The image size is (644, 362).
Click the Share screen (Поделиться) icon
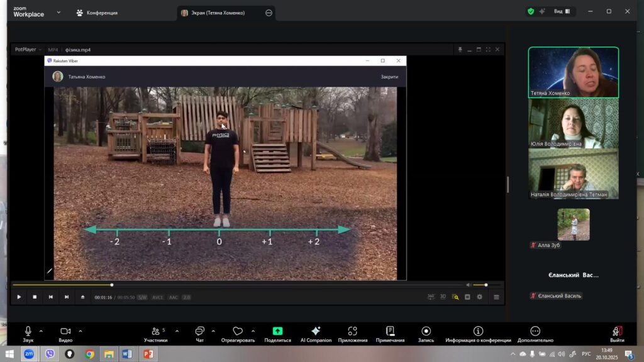point(277,331)
